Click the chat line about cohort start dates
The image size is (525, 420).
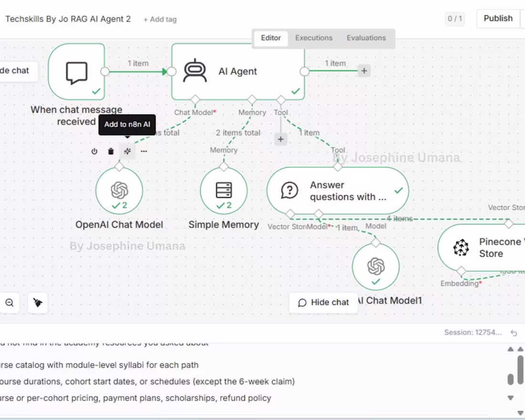pos(147,381)
